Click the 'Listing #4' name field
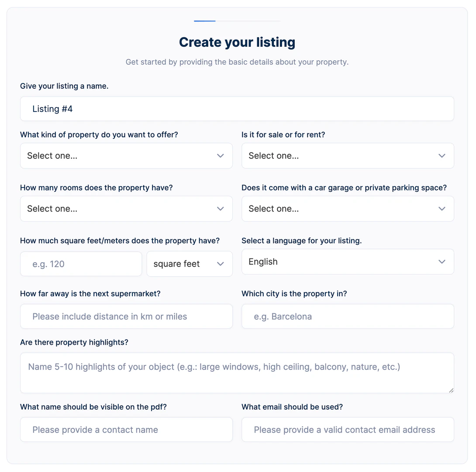This screenshot has height=472, width=476. pyautogui.click(x=237, y=108)
